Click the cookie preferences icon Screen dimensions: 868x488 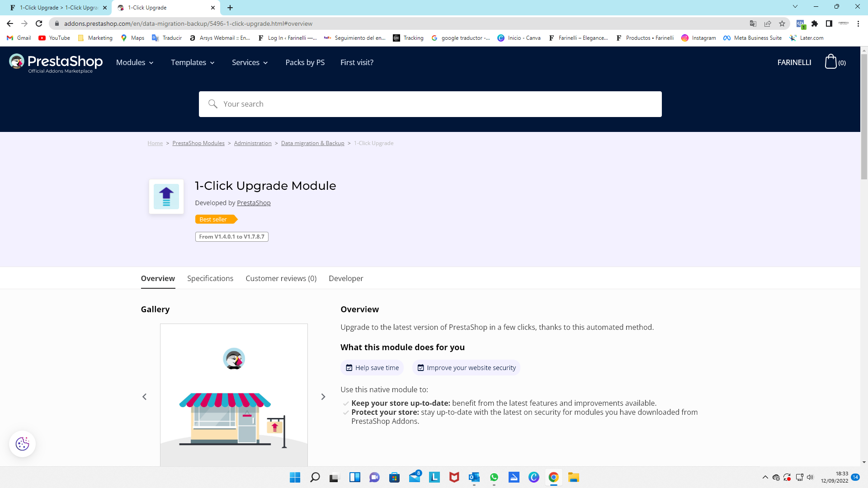[x=22, y=444]
